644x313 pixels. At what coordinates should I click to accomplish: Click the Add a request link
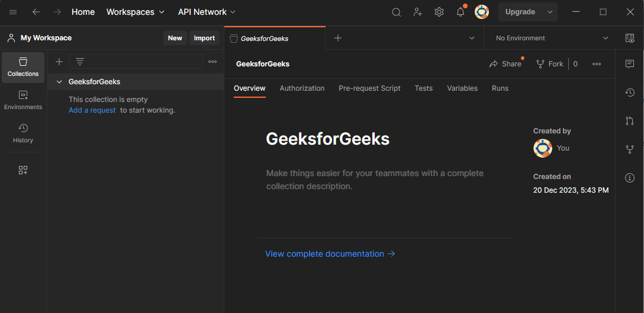click(x=92, y=110)
